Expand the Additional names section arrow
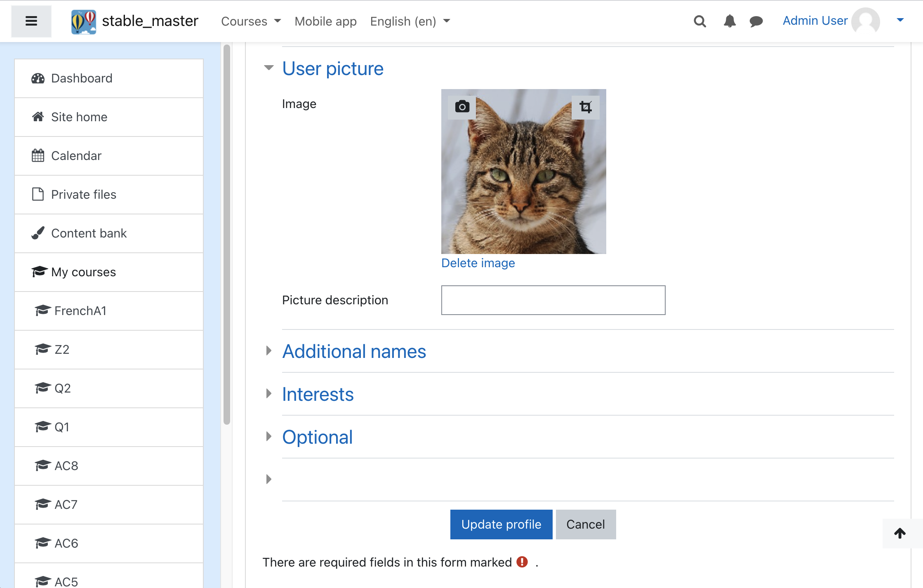The height and width of the screenshot is (588, 923). click(x=269, y=351)
